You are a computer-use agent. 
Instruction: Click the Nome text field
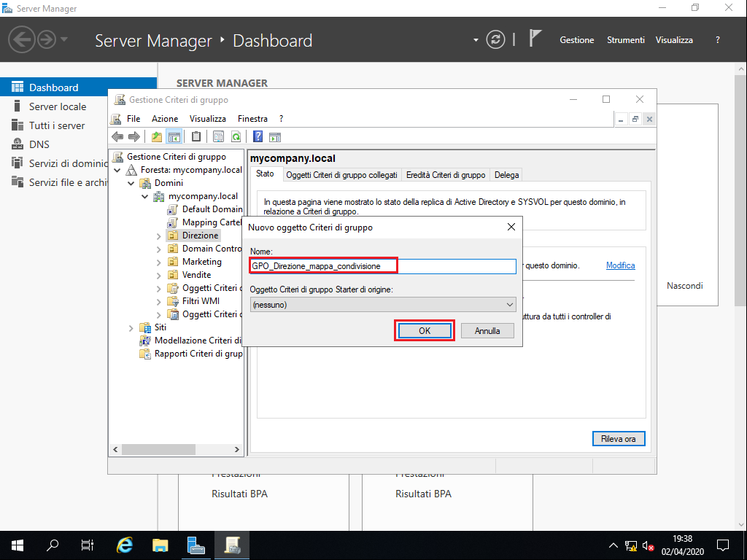[383, 266]
